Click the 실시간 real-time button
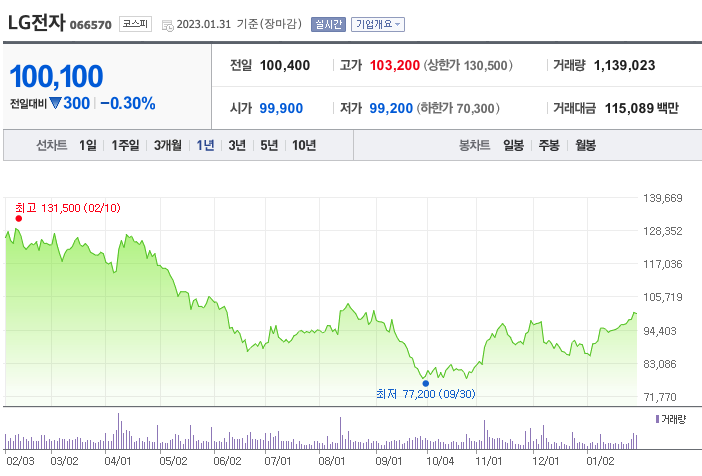This screenshot has width=702, height=476. point(328,24)
